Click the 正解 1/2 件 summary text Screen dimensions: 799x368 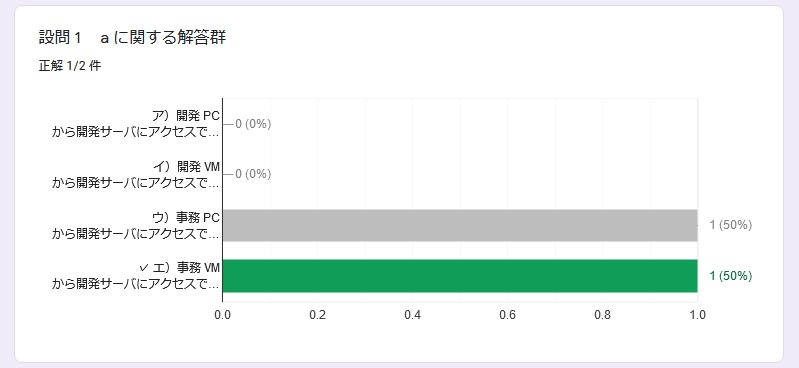(70, 66)
